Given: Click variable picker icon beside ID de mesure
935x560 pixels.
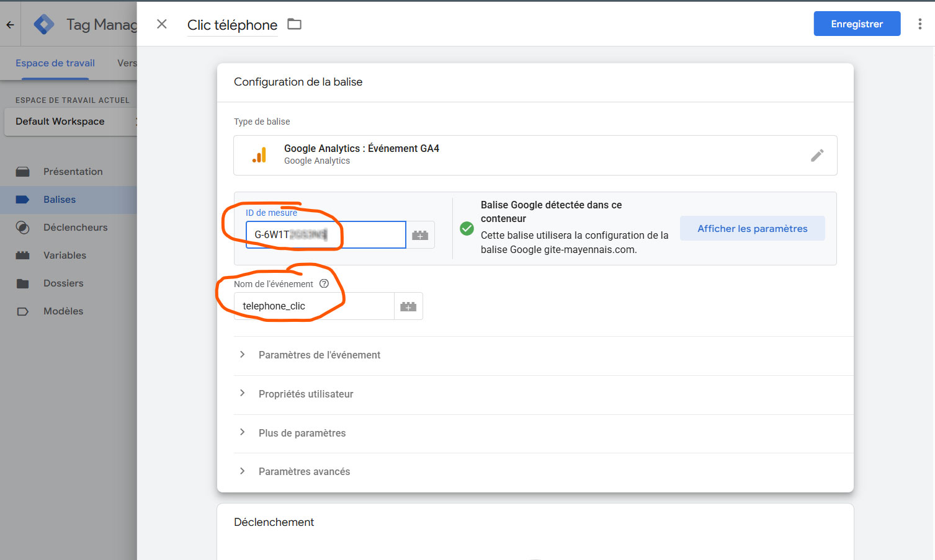Looking at the screenshot, I should pos(420,235).
